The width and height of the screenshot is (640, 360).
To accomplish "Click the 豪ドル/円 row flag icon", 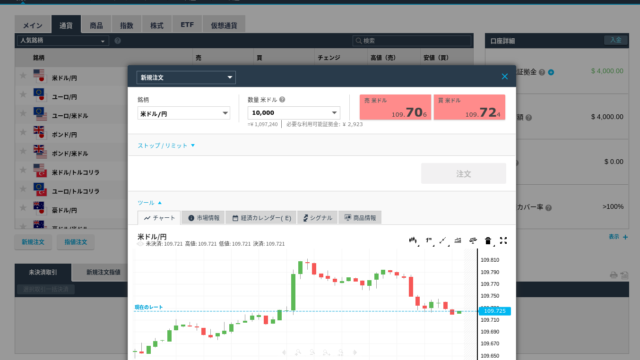I will click(39, 208).
